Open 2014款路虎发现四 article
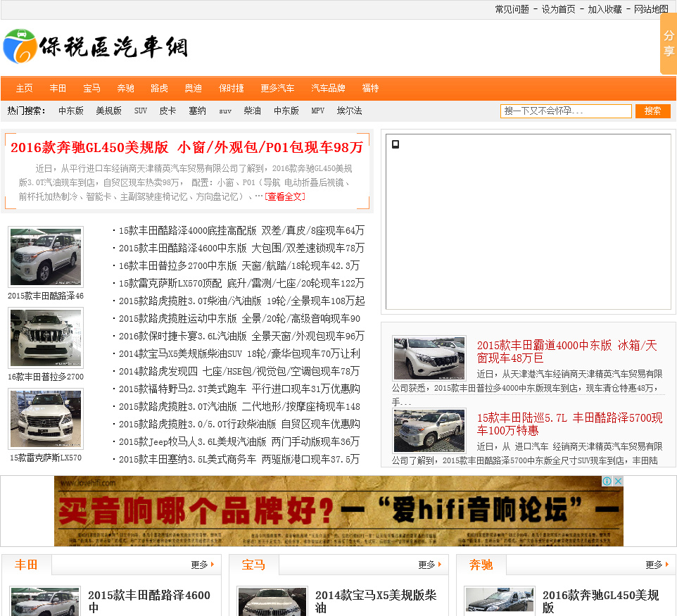Viewport: 677px width, 616px height. pyautogui.click(x=239, y=371)
